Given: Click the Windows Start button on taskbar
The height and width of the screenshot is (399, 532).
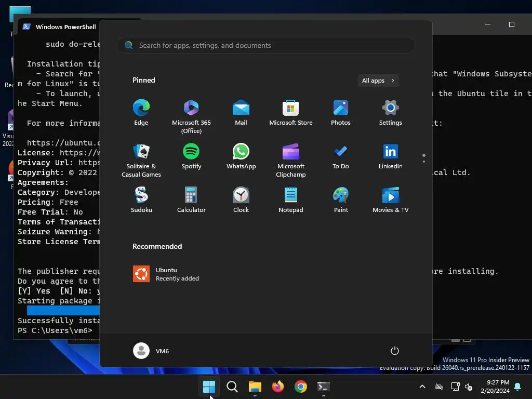Looking at the screenshot, I should pos(209,387).
